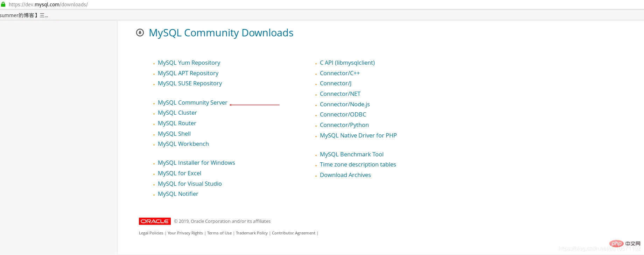Open the summer的博客 bookmark
Viewport: 644px width, 255px height.
tap(24, 15)
